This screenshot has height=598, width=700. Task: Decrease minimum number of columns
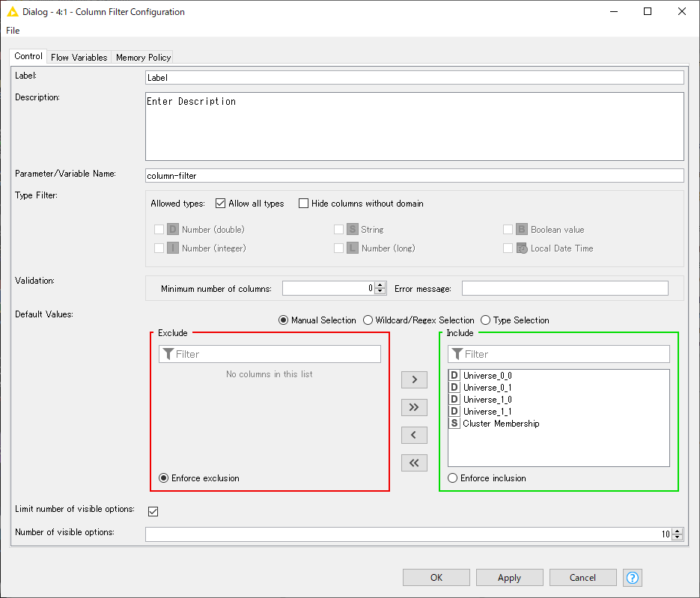click(380, 291)
